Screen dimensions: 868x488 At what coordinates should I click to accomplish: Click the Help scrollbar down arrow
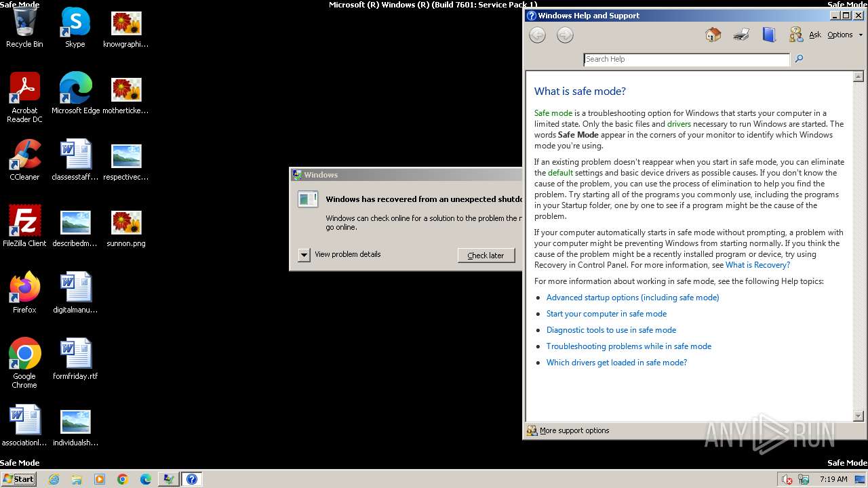pos(858,415)
